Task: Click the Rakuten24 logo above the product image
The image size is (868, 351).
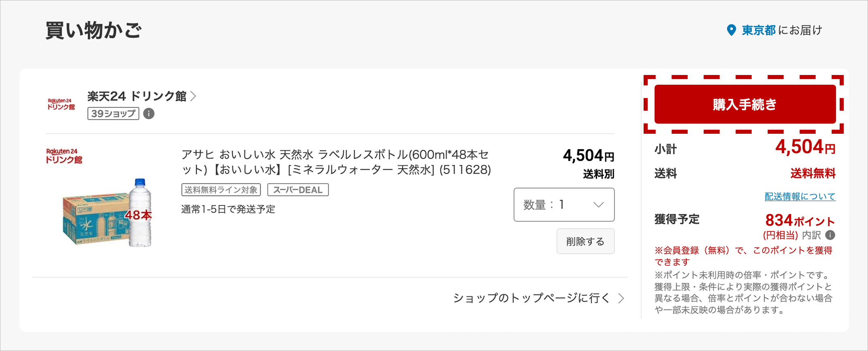Action: (x=64, y=156)
